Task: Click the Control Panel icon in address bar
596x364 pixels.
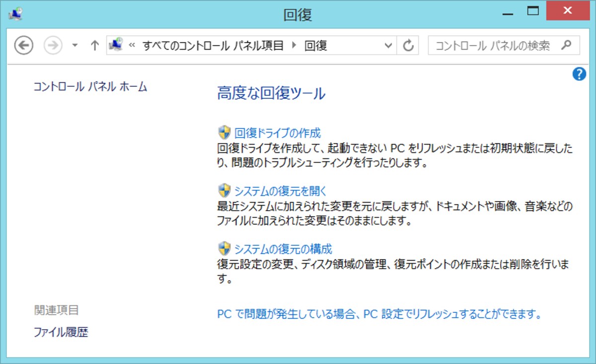Action: point(116,45)
